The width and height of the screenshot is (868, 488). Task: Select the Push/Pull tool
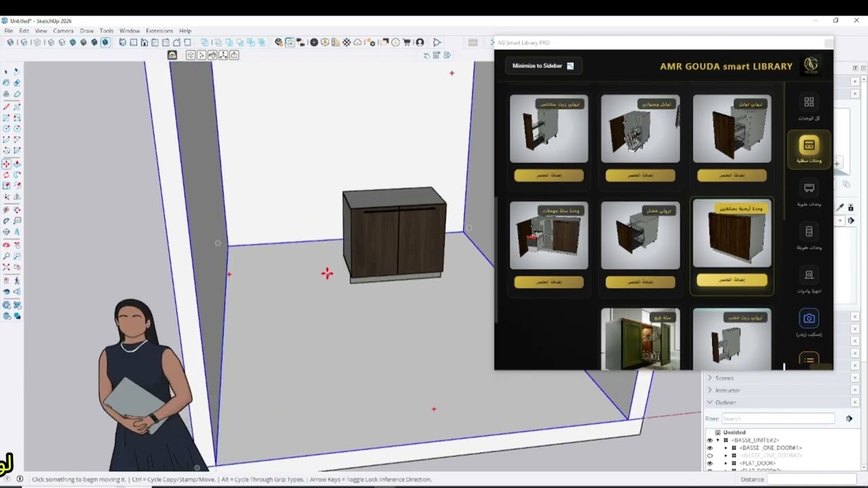[x=17, y=164]
